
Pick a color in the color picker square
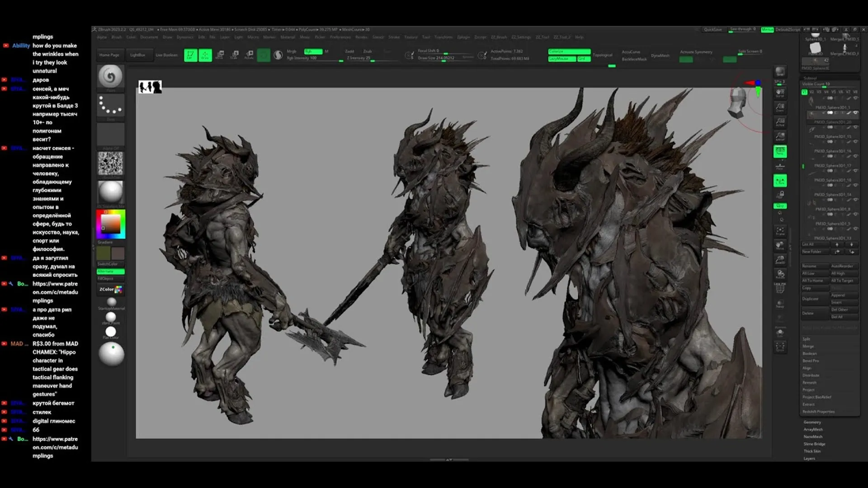[110, 223]
